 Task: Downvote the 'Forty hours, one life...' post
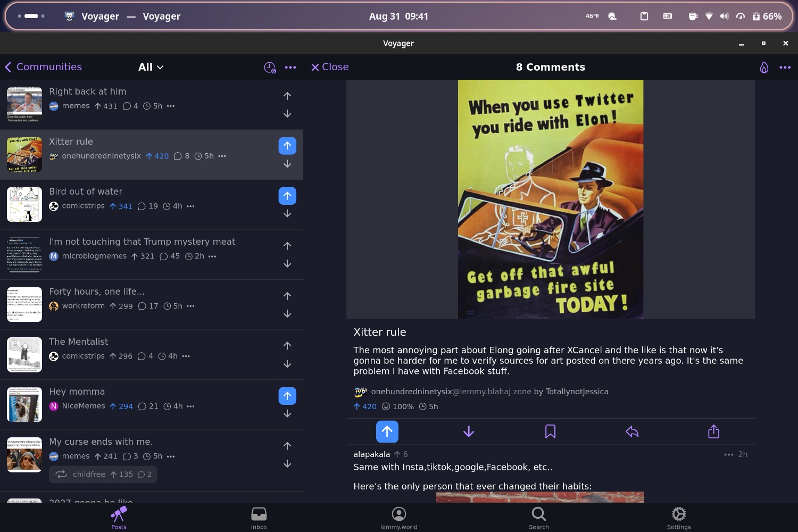[287, 314]
